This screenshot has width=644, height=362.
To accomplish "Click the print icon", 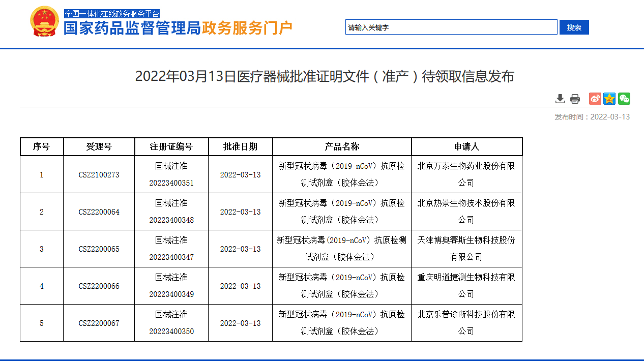I will [575, 99].
